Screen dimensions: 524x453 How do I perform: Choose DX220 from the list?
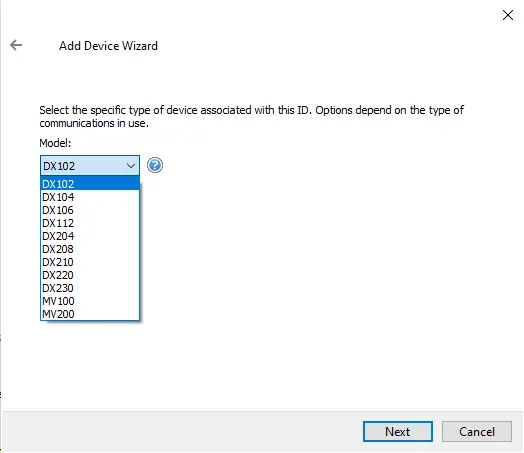[90, 275]
